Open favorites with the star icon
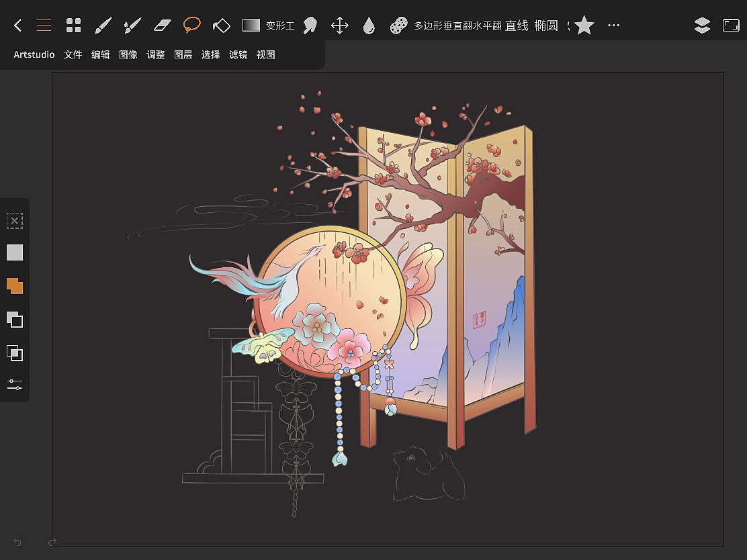The image size is (747, 560). click(x=584, y=26)
